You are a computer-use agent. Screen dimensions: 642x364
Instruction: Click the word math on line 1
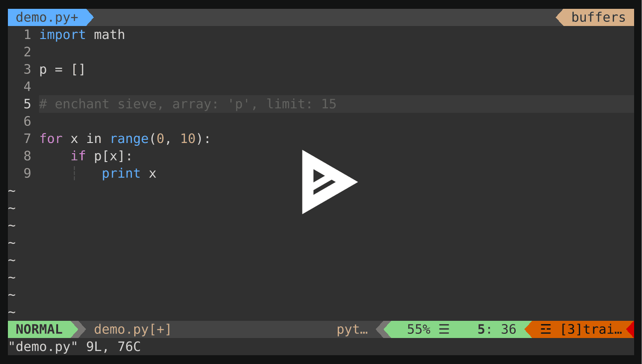point(110,35)
